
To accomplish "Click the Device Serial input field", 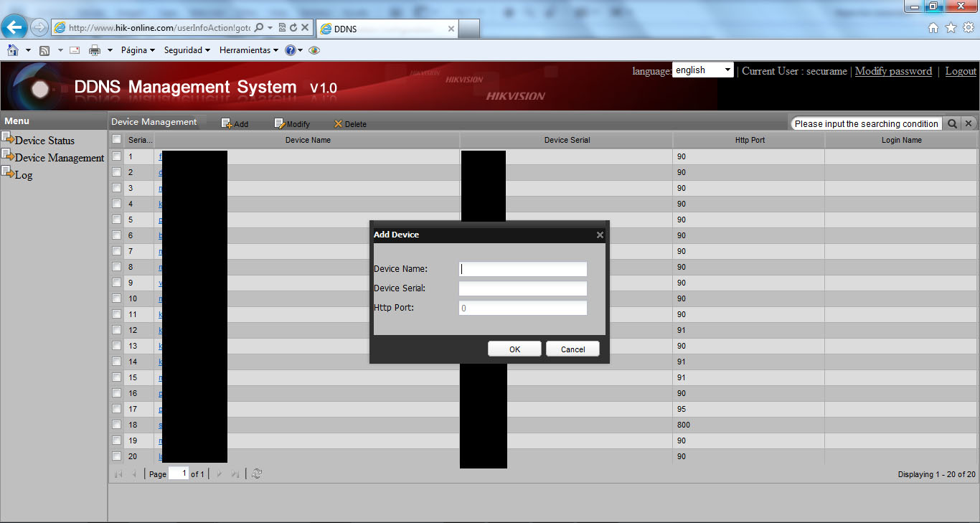I will [523, 288].
